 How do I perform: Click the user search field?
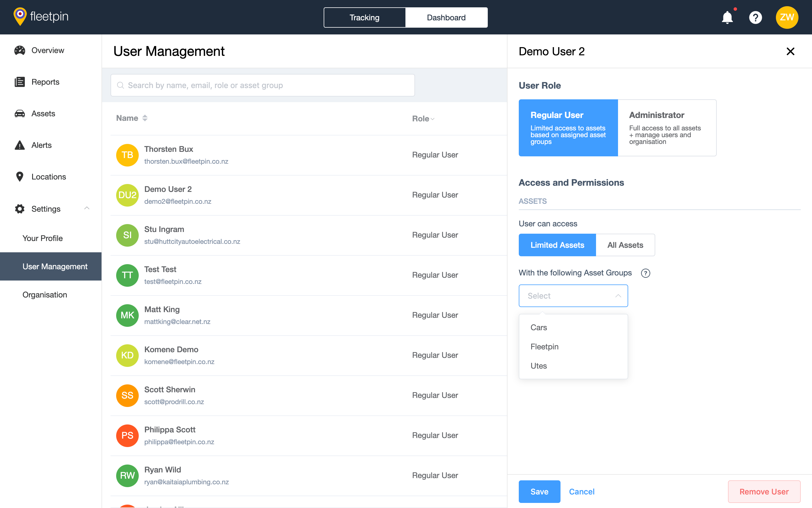point(263,85)
